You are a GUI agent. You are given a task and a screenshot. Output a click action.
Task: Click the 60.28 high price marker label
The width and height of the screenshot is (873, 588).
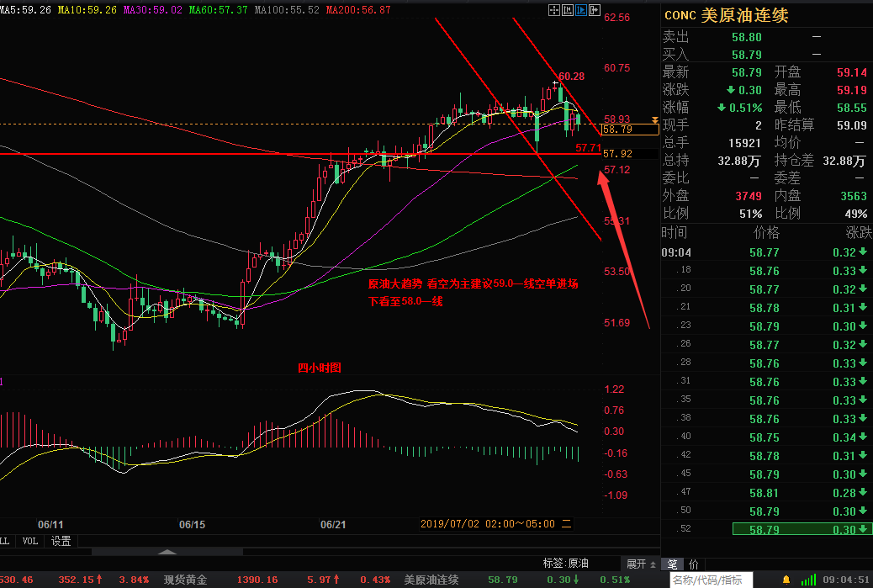571,77
